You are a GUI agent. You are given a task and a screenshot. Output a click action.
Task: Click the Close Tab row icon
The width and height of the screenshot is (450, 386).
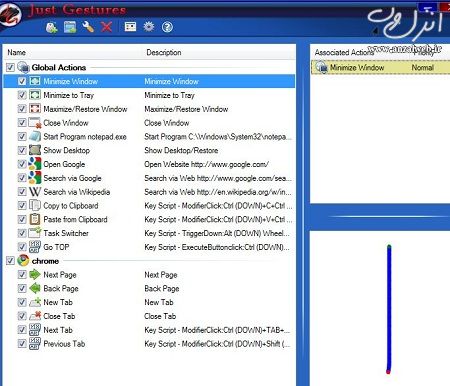pyautogui.click(x=35, y=316)
